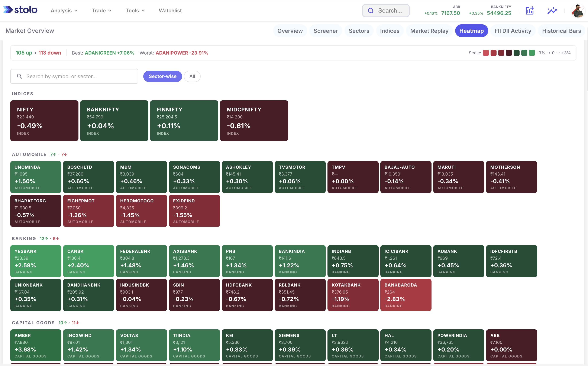
Task: Open the sparkle trend line icon
Action: pos(552,10)
